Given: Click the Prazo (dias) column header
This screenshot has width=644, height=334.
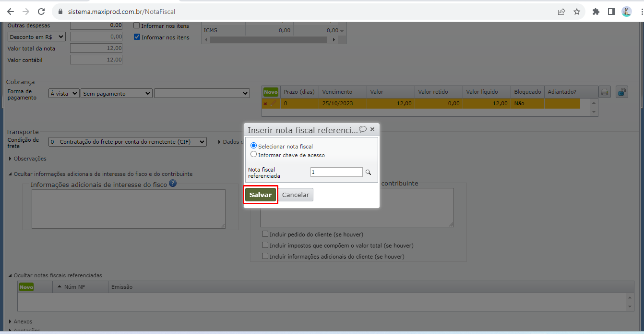Looking at the screenshot, I should pos(299,92).
